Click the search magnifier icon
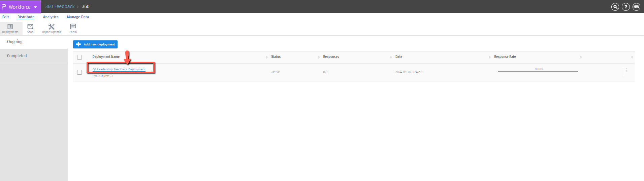 pos(615,7)
